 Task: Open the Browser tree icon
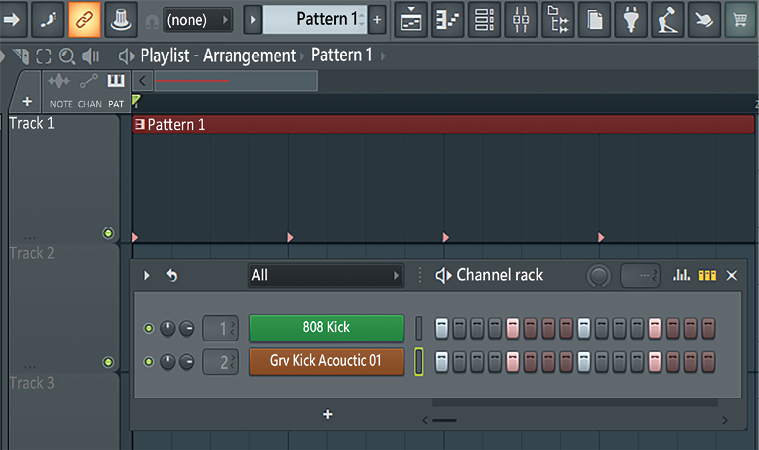[x=558, y=20]
